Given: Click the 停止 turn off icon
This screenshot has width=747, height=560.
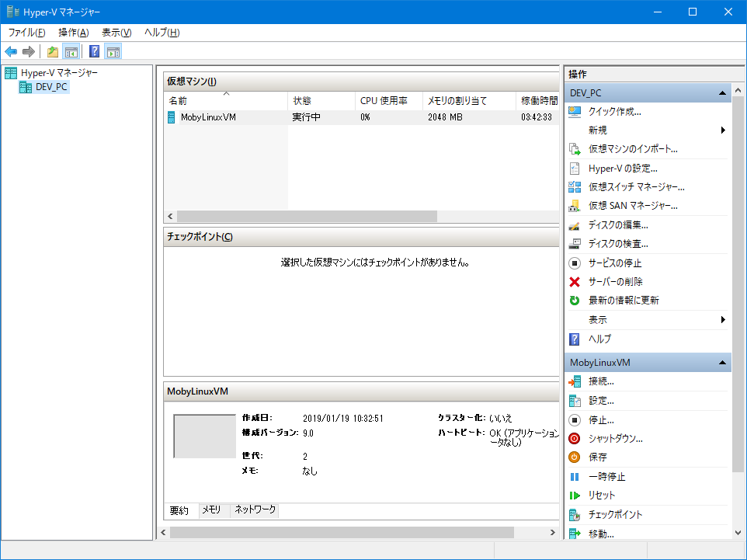Looking at the screenshot, I should [575, 420].
